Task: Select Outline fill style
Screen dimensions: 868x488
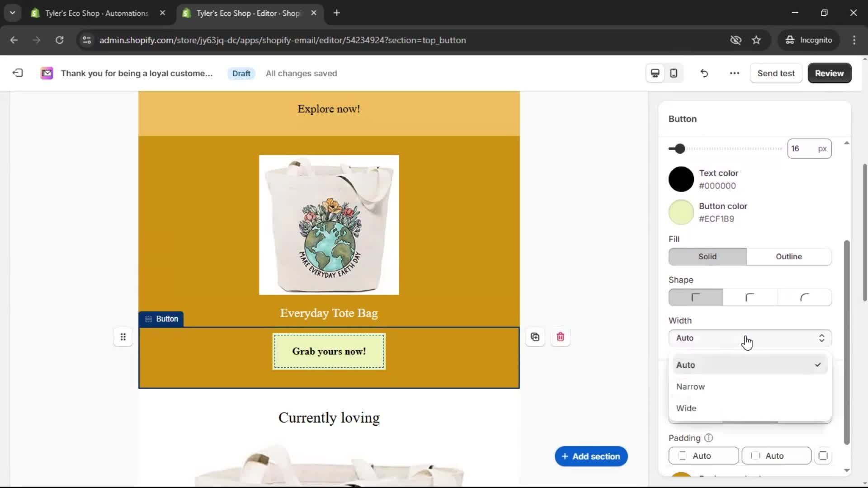Action: [x=789, y=257]
